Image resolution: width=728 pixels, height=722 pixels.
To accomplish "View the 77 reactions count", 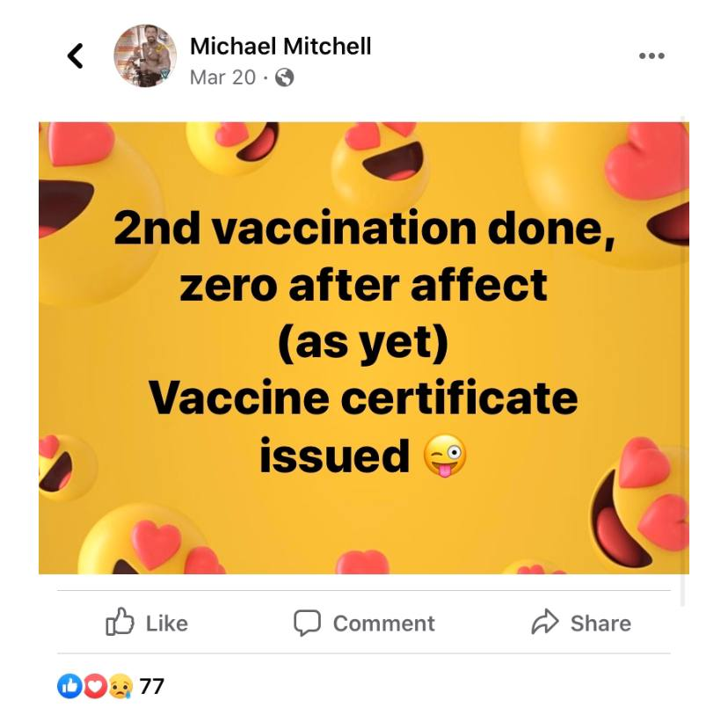I will point(152,686).
